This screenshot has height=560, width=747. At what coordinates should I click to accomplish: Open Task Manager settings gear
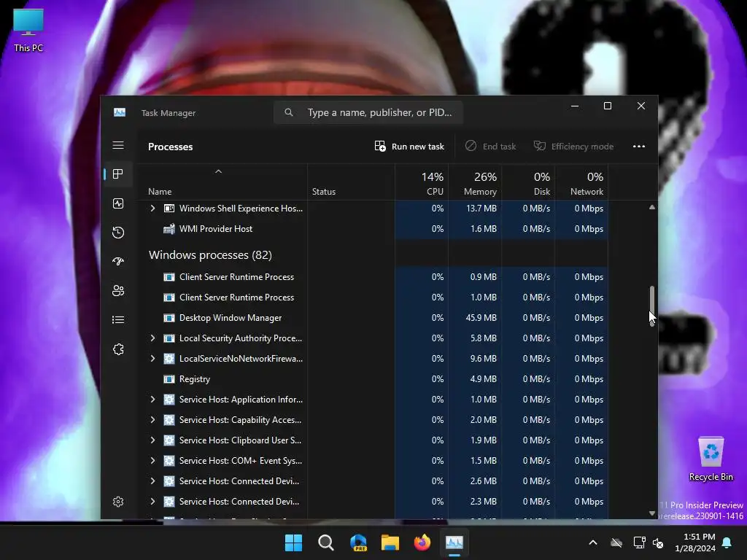click(x=118, y=502)
